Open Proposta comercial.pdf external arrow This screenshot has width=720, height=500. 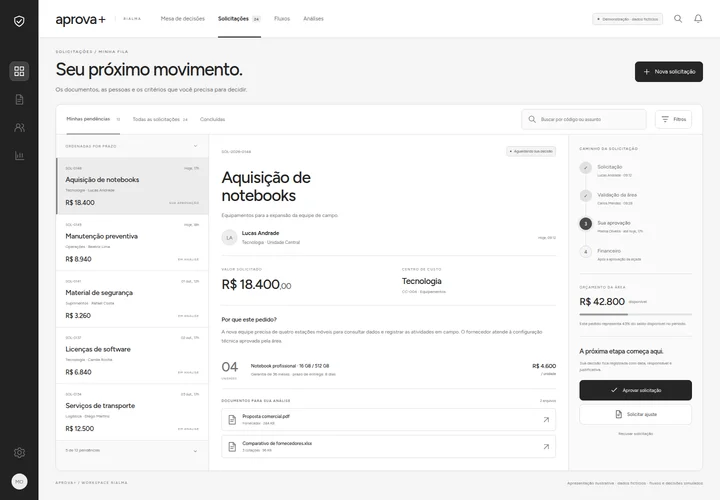pyautogui.click(x=546, y=420)
